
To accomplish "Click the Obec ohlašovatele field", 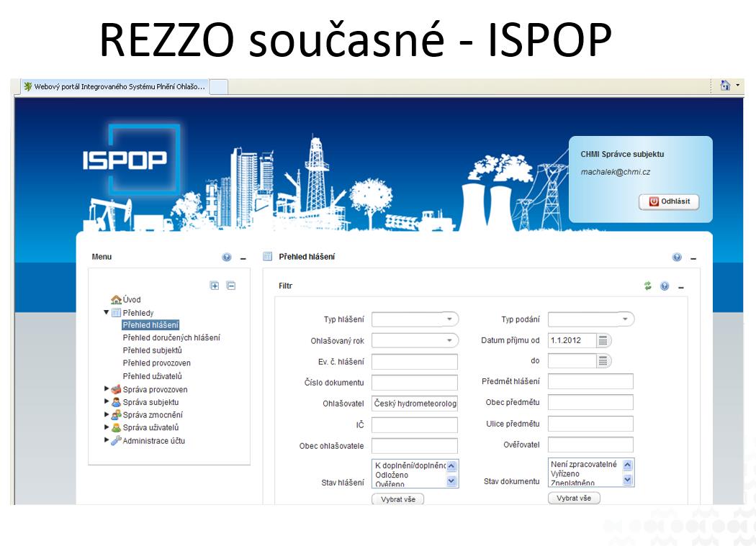I will (x=415, y=446).
